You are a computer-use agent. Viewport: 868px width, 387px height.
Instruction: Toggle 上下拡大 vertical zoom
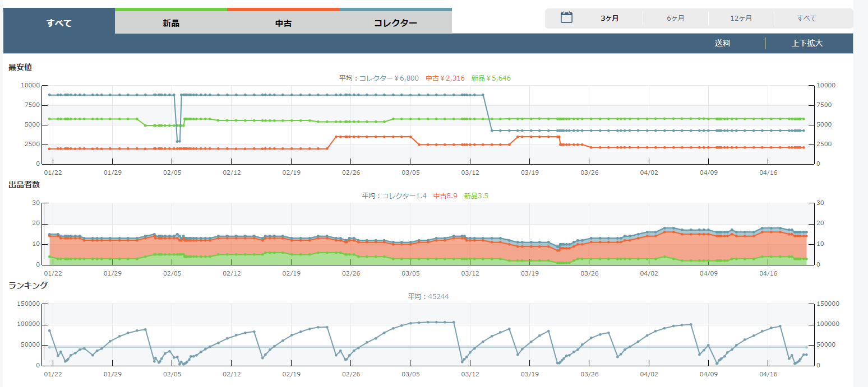[807, 43]
